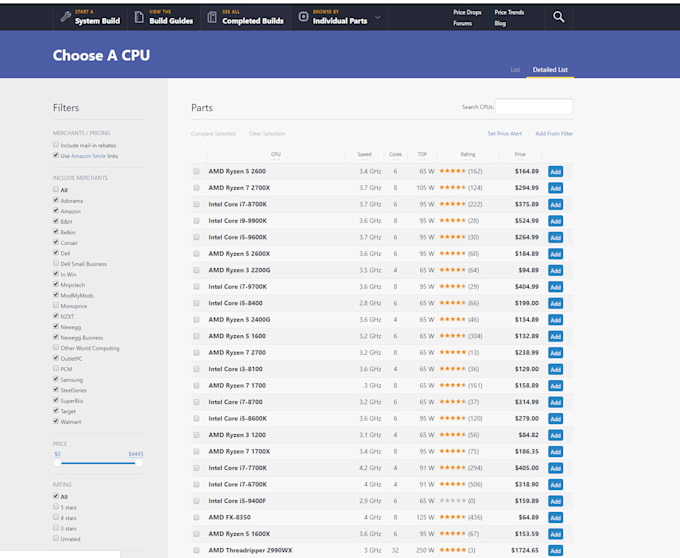Click the Completed Builds list icon
Viewport: 680px width, 558px height.
(212, 17)
